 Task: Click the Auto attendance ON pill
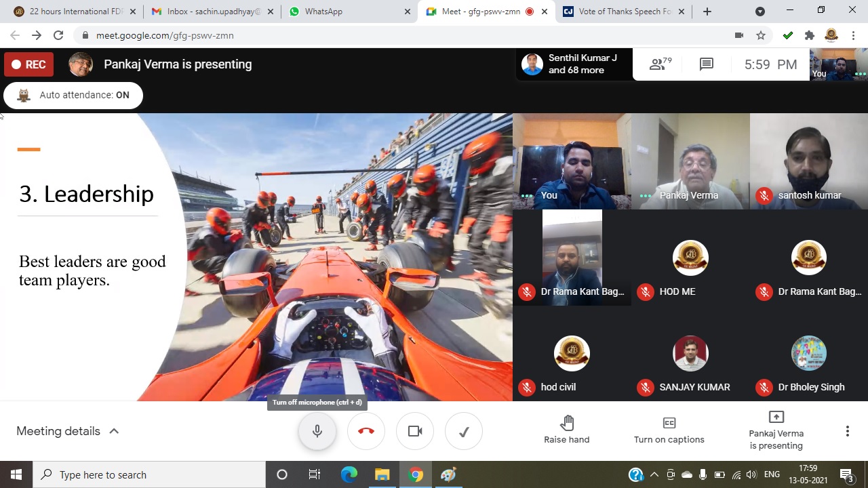pyautogui.click(x=73, y=96)
